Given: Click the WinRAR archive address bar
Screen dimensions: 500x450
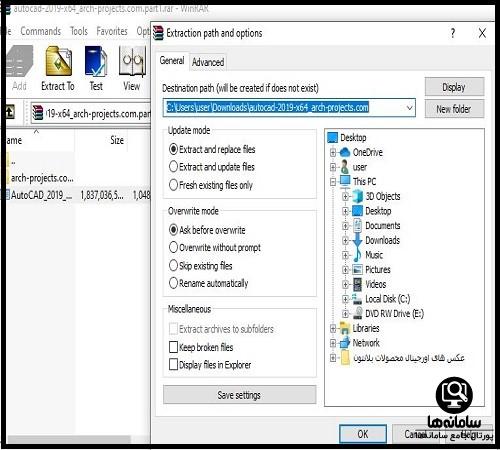Looking at the screenshot, I should (91, 113).
